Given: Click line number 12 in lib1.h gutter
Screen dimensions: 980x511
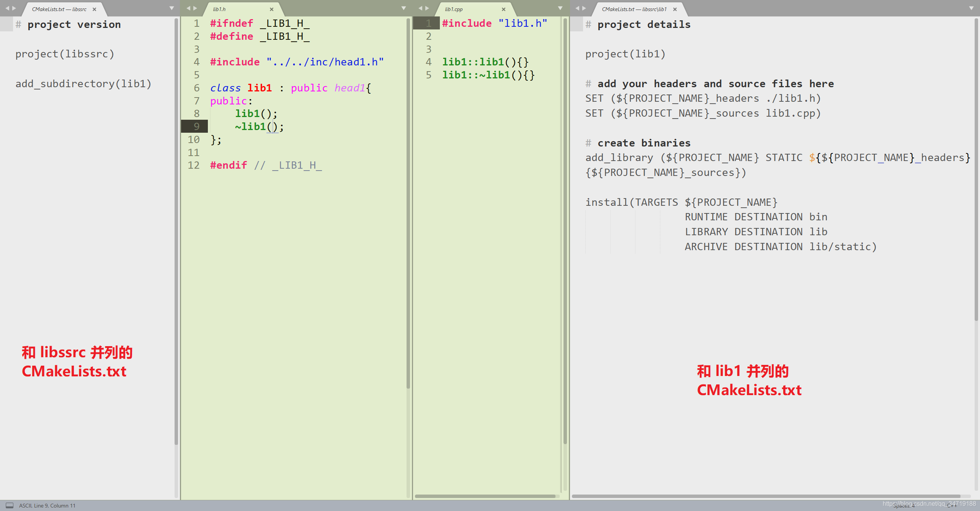Looking at the screenshot, I should click(x=194, y=165).
